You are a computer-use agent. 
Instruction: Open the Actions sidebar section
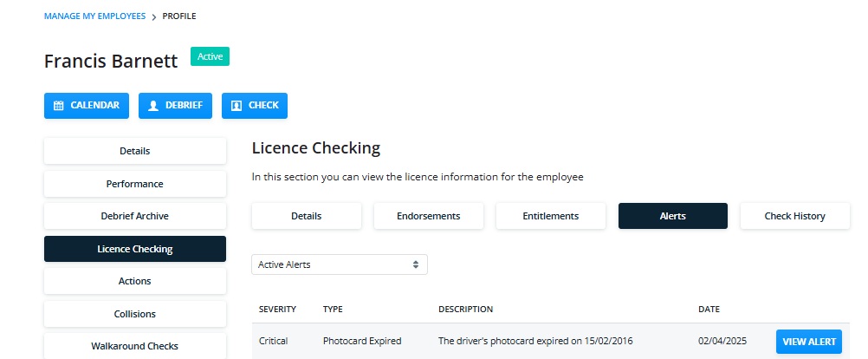pyautogui.click(x=135, y=281)
